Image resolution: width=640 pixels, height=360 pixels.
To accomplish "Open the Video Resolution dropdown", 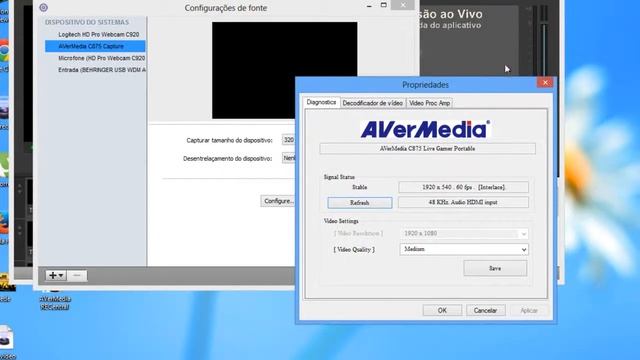I will point(464,233).
